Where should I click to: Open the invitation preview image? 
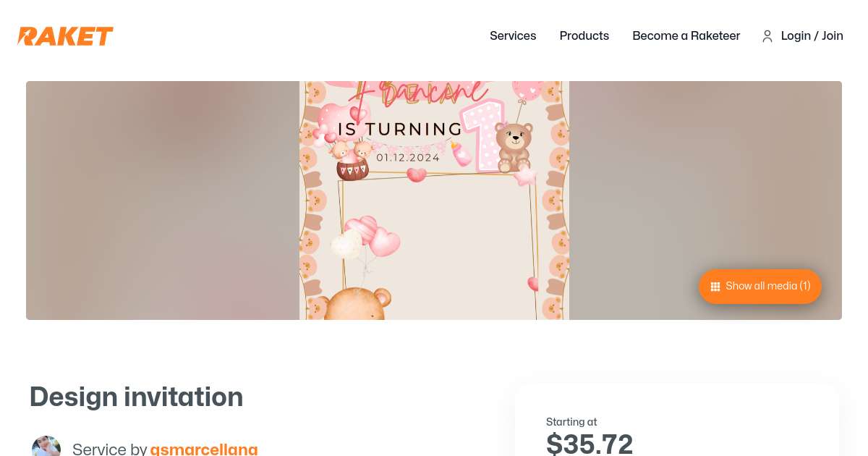click(434, 217)
